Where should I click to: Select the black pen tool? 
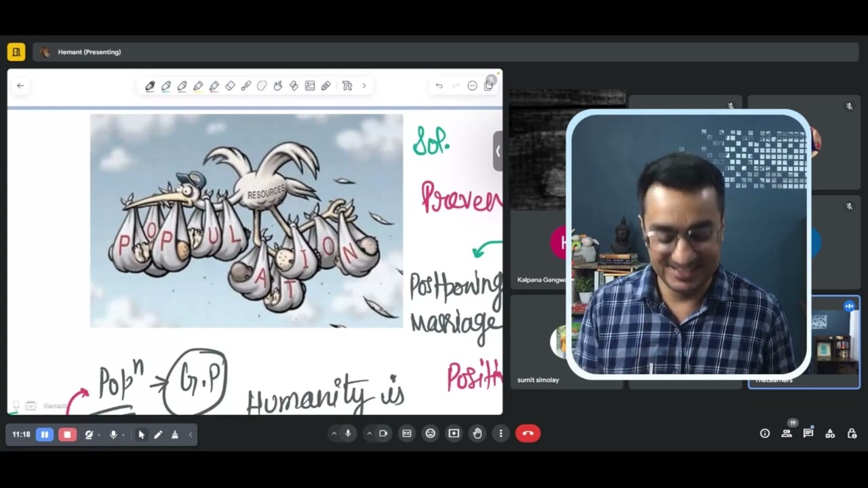[150, 85]
